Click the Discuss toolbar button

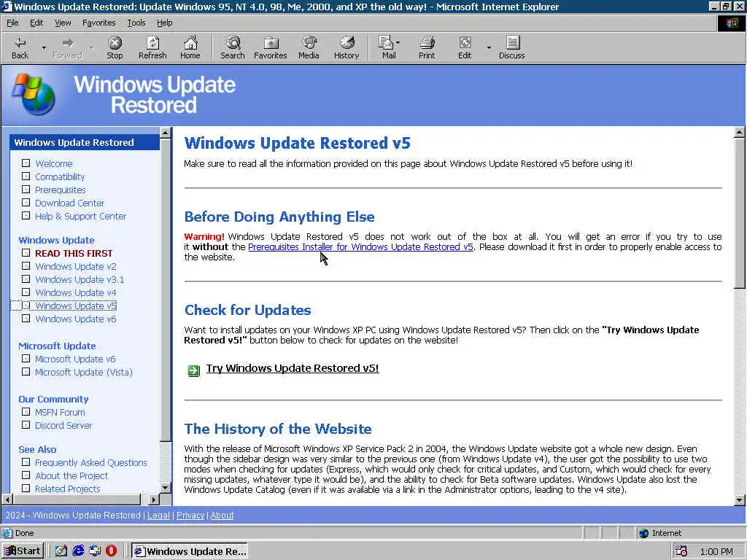point(511,47)
